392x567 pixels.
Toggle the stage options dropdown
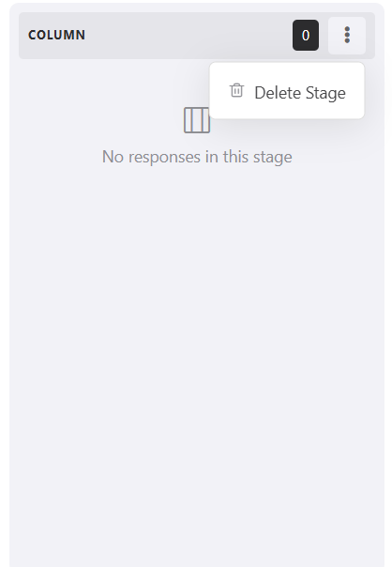tap(347, 35)
